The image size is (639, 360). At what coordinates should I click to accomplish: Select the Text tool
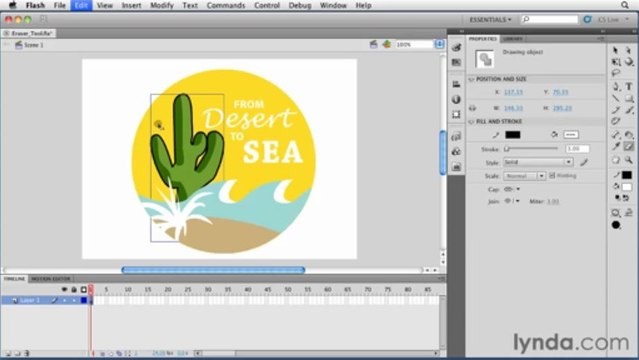point(629,86)
